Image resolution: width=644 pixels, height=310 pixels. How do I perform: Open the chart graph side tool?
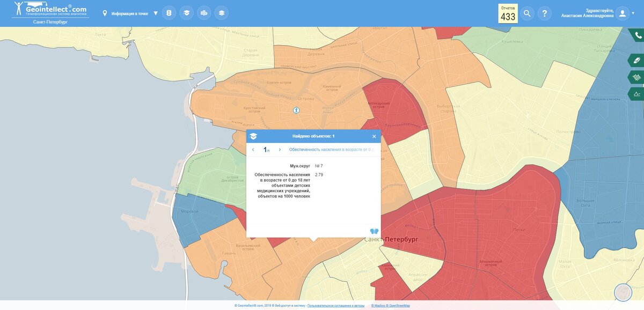coord(636,94)
